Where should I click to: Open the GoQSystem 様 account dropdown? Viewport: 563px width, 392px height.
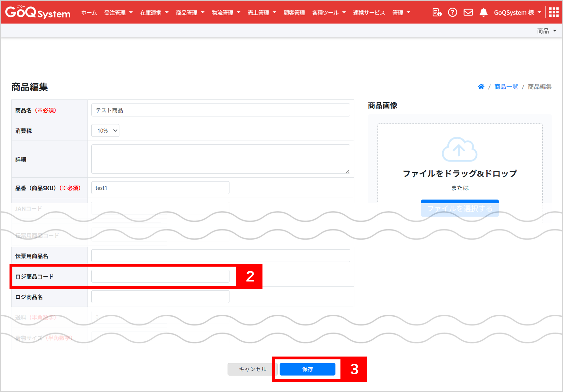[x=517, y=13]
